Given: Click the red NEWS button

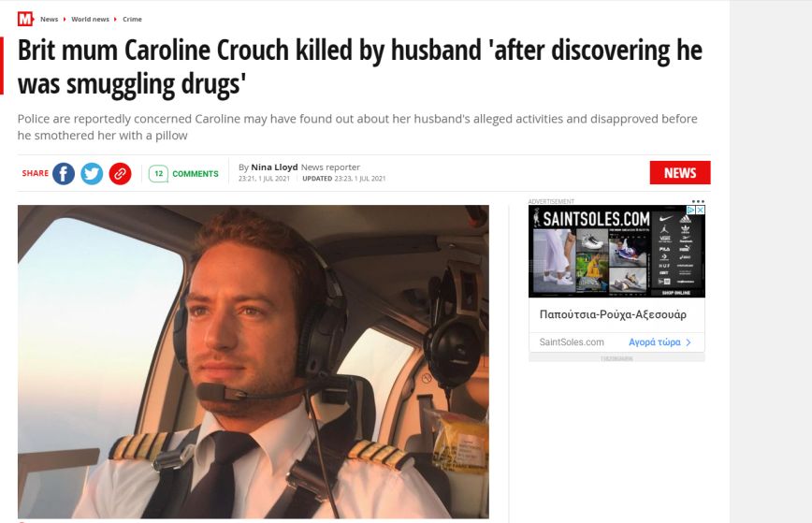Looking at the screenshot, I should point(680,172).
